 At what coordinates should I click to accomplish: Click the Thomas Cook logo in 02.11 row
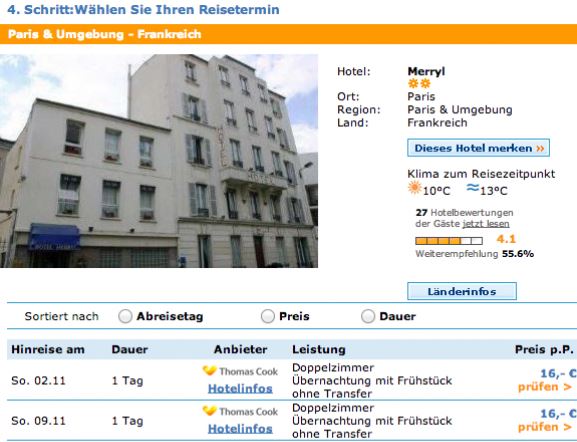click(240, 371)
